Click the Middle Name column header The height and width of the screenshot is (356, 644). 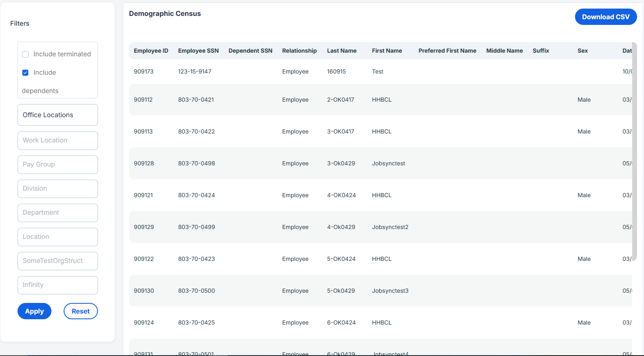click(504, 51)
